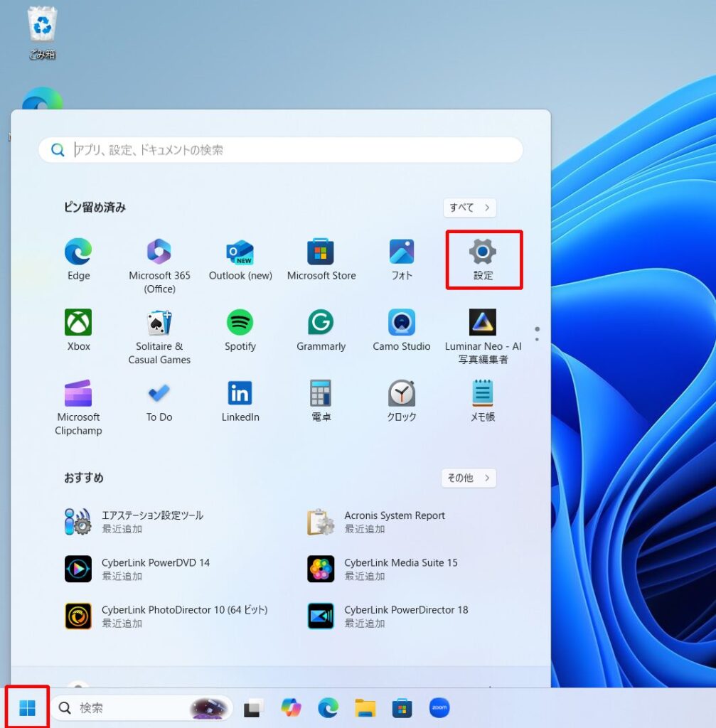Select the ごみ箱 desktop icon

click(42, 33)
